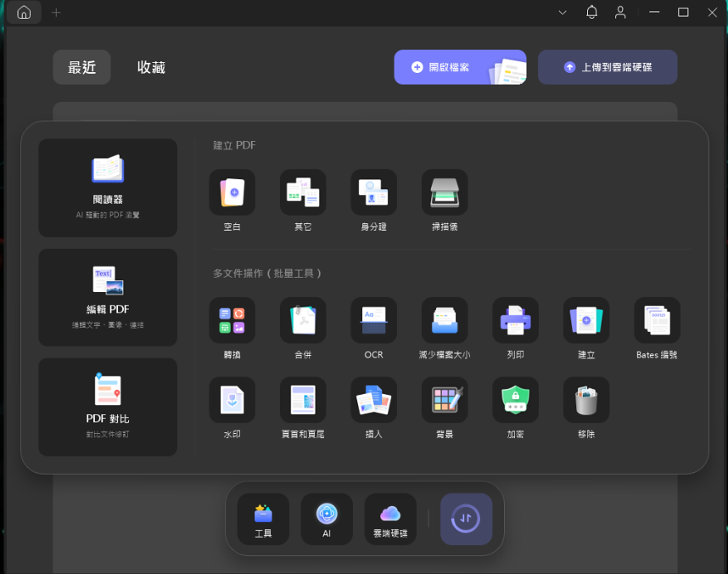The width and height of the screenshot is (728, 574).
Task: Select the 合併 (Merge) PDF tool
Action: click(x=303, y=320)
